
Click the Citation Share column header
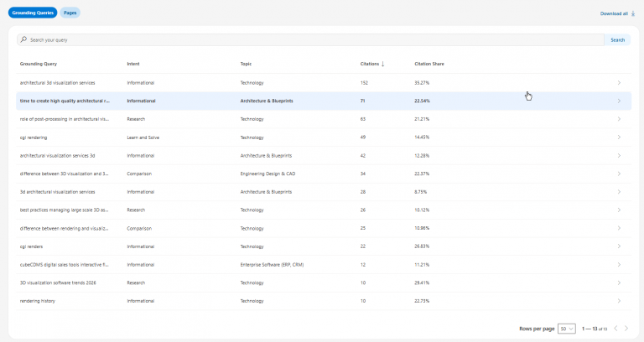coord(429,64)
